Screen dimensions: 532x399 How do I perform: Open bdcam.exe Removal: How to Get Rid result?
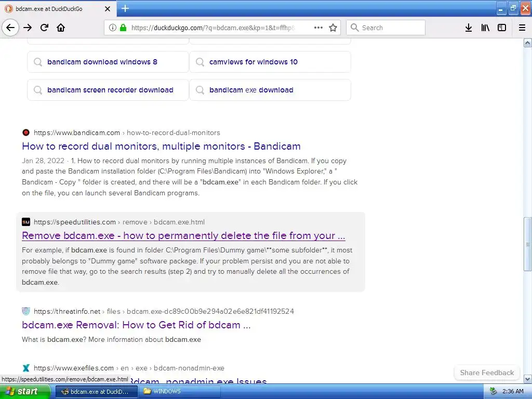click(x=136, y=325)
